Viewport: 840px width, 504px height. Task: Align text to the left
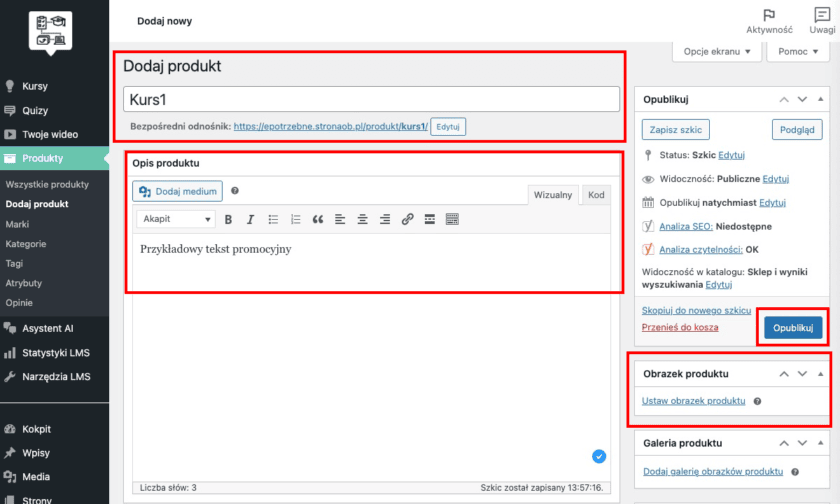click(x=340, y=219)
